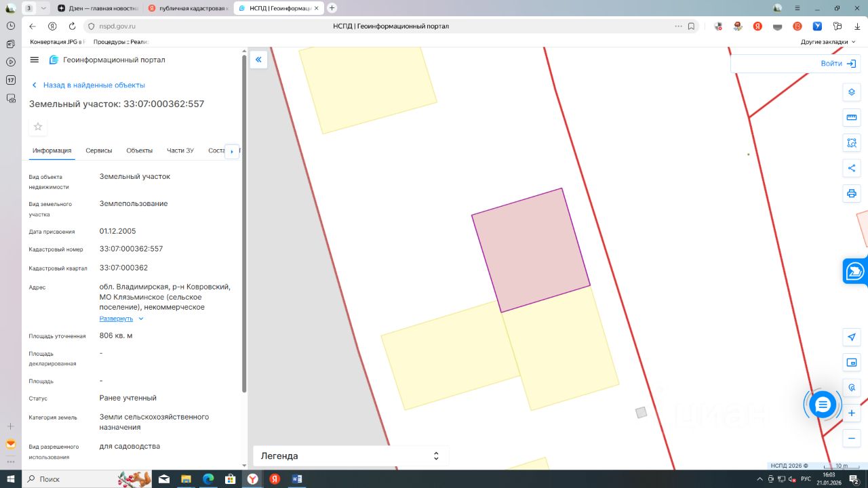This screenshot has height=488, width=868.
Task: Click cadastral number 33:07:000362:557 value
Action: pos(132,249)
